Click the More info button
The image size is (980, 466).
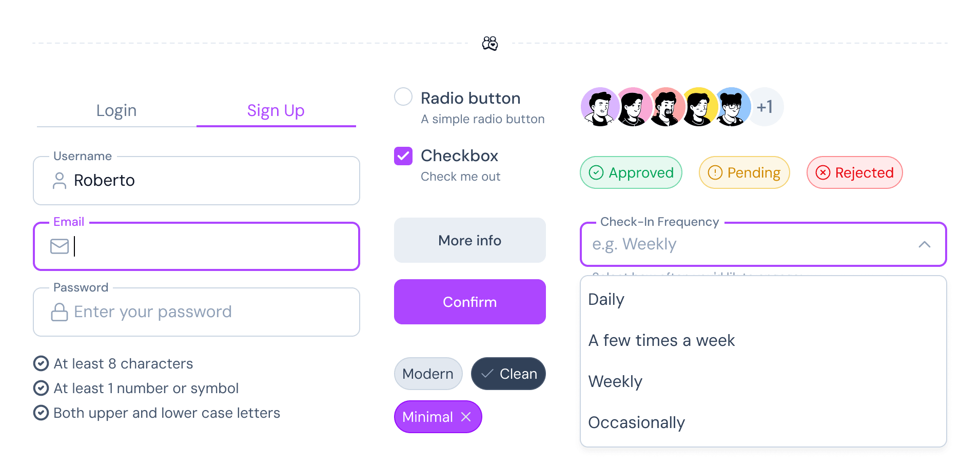point(469,240)
